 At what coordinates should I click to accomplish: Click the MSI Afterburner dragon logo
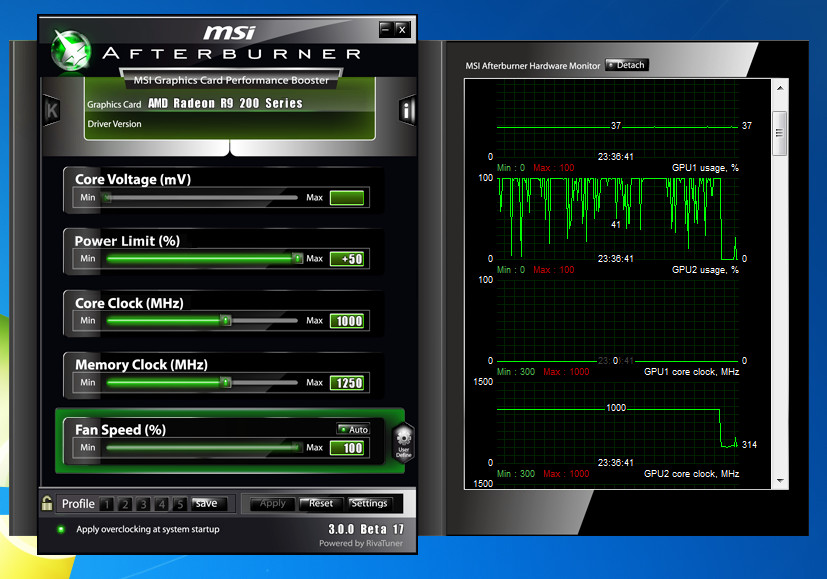click(x=71, y=51)
